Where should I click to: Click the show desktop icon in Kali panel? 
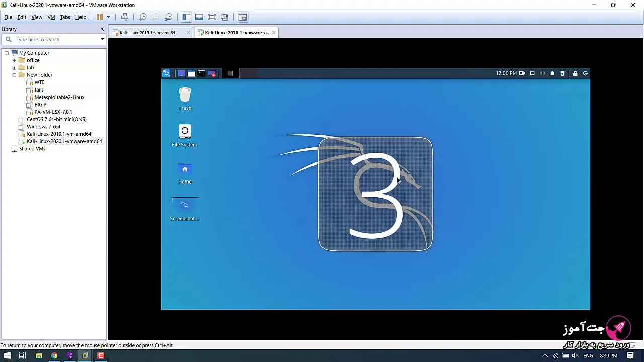(181, 73)
